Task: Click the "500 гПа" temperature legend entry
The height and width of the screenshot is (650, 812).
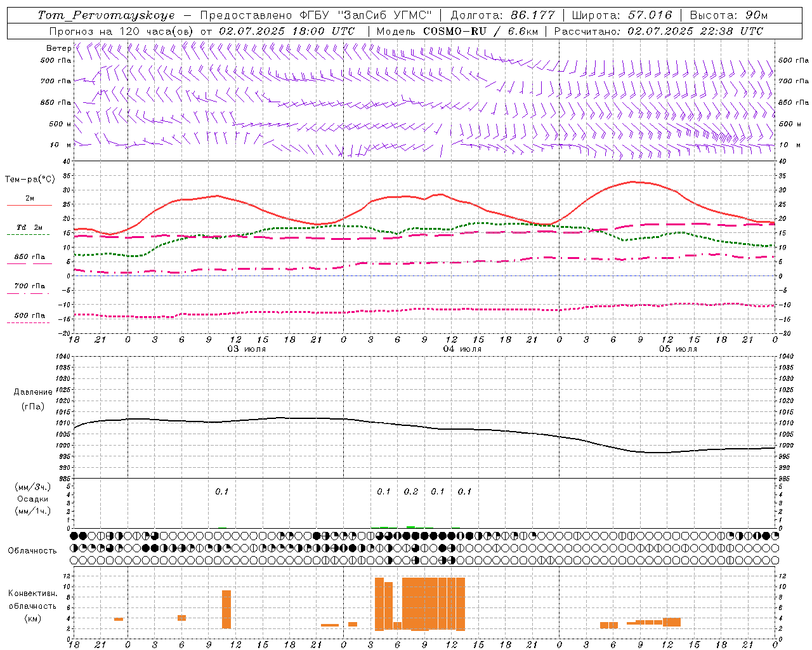Action: tap(30, 315)
